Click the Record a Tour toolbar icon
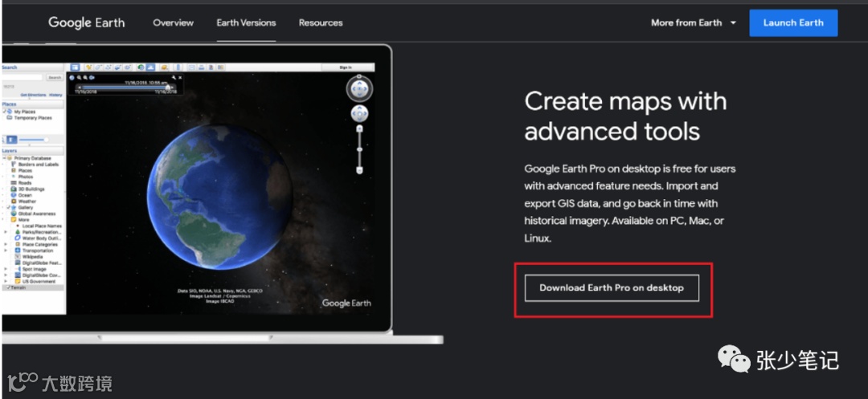Viewport: 868px width, 399px height. 127,67
